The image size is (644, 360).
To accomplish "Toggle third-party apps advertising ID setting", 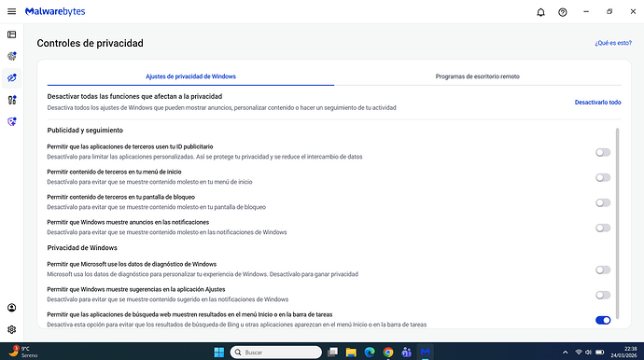I will 603,152.
